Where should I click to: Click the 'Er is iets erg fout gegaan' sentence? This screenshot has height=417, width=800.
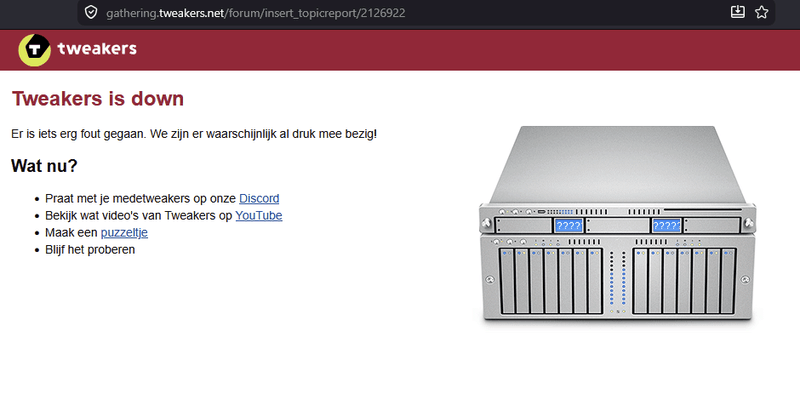pyautogui.click(x=194, y=134)
